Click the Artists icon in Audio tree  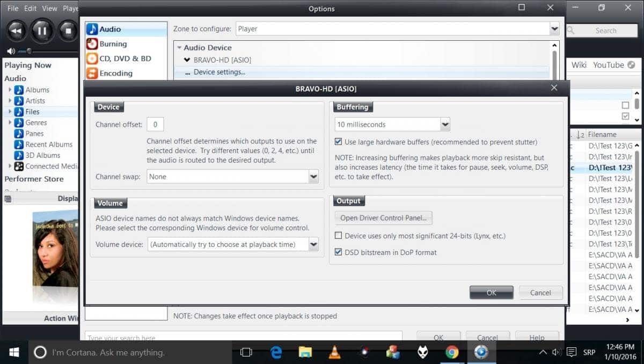click(19, 101)
